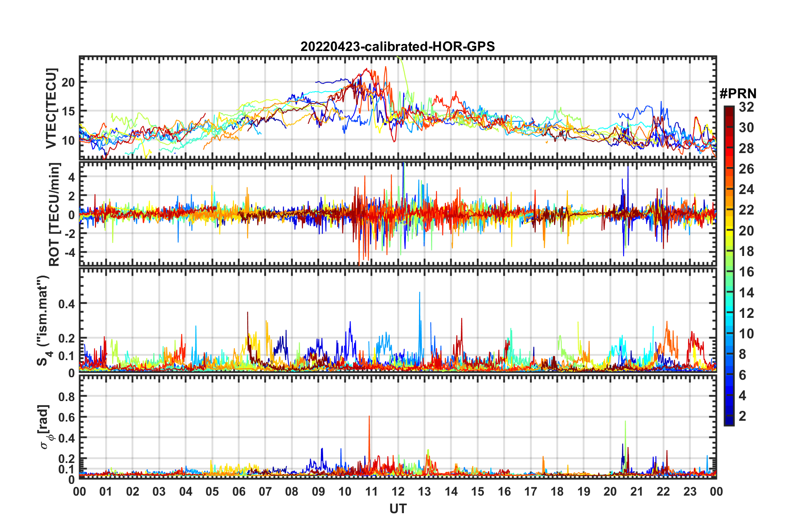Click the 0.8 tick on the σφ axis

pos(67,396)
